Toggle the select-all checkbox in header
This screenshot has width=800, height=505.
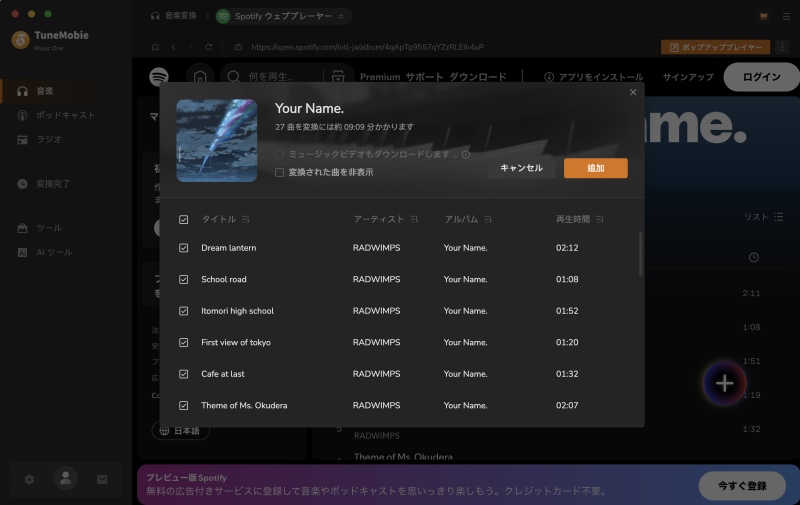pos(184,219)
